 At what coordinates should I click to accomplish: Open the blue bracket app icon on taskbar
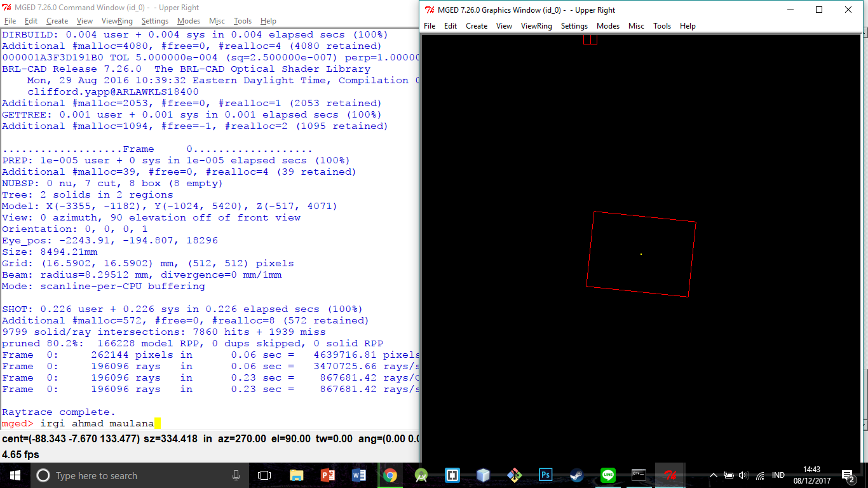point(452,475)
